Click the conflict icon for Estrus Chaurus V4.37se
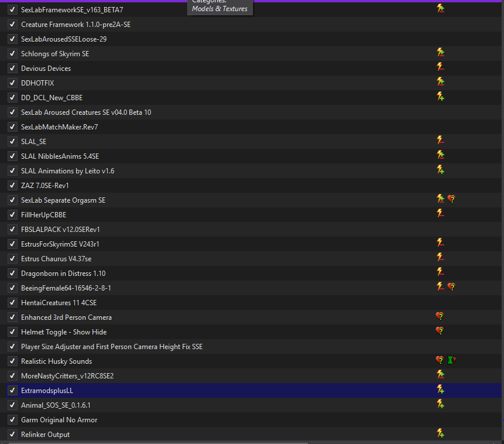 point(440,257)
